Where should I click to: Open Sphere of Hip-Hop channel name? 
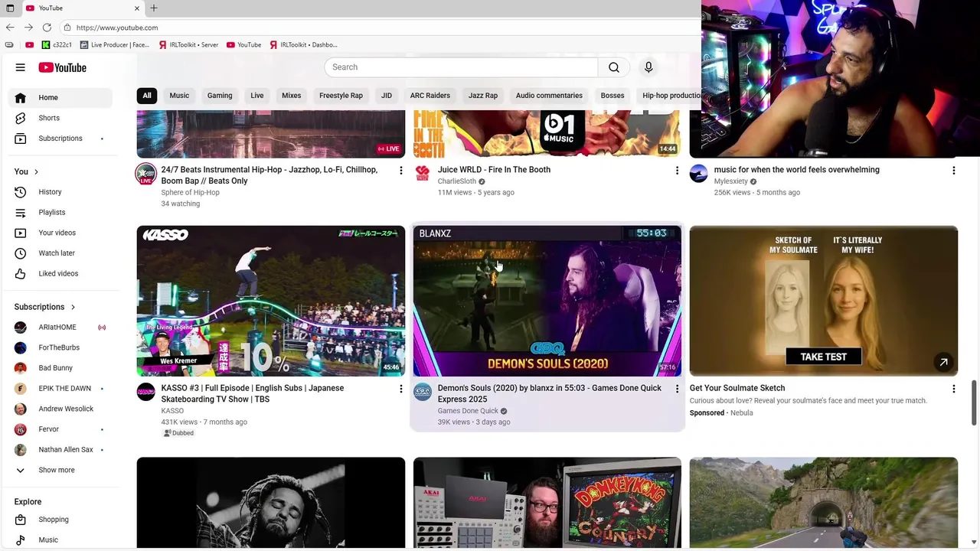coord(191,193)
